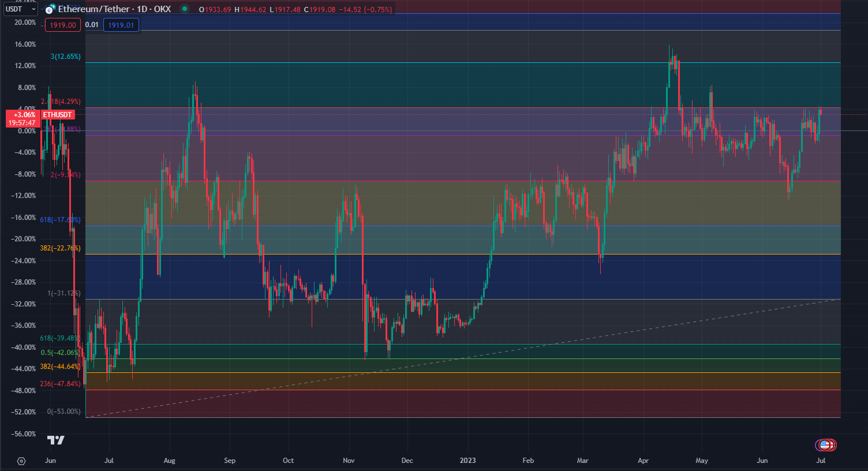Click the 236(-47.84%) Fibonacci level label

[60, 384]
